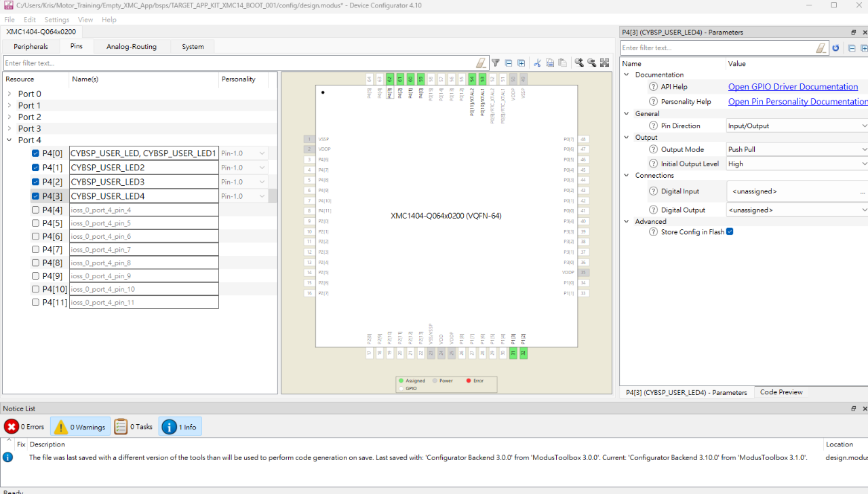This screenshot has height=494, width=868.
Task: Click Store Config in Flash help icon
Action: [654, 232]
